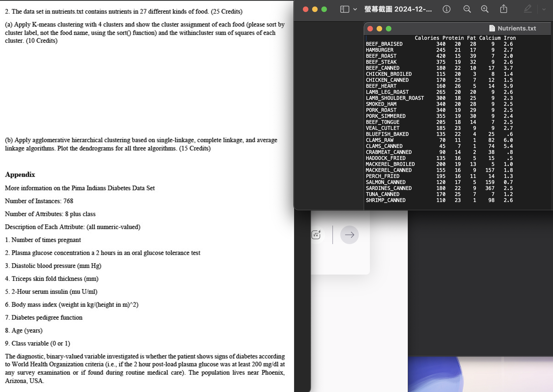This screenshot has height=392, width=553.
Task: Select the BEEF_BRAISED line in the data
Action: point(384,44)
